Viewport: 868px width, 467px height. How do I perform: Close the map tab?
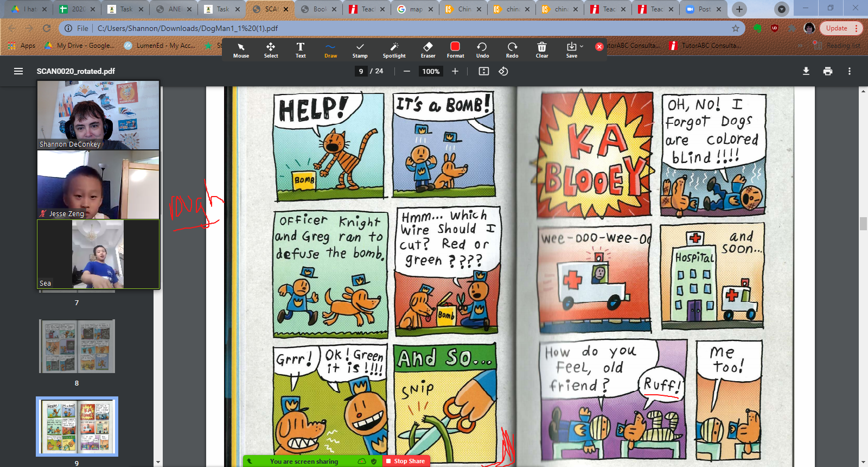(430, 9)
